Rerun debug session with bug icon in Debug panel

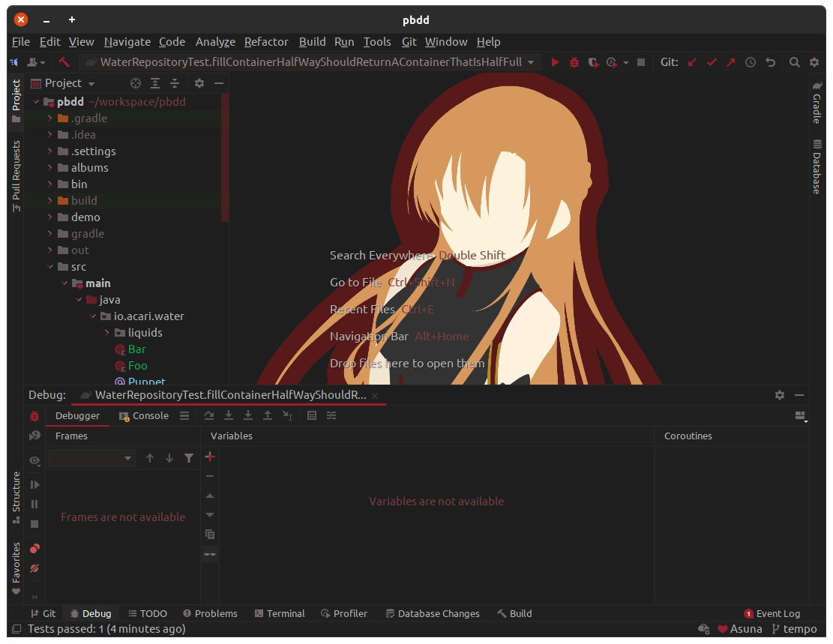coord(34,416)
